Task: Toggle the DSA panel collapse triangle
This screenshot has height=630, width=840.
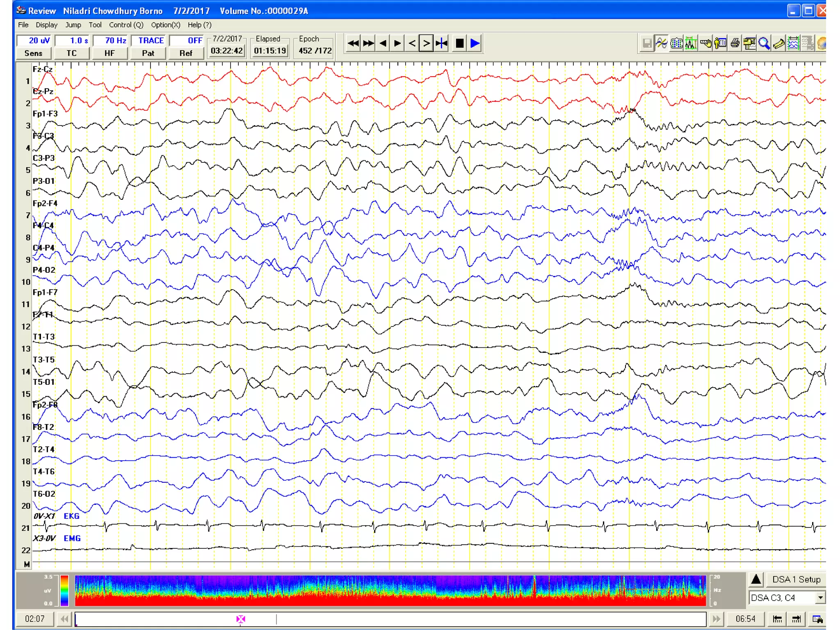Action: pyautogui.click(x=756, y=580)
